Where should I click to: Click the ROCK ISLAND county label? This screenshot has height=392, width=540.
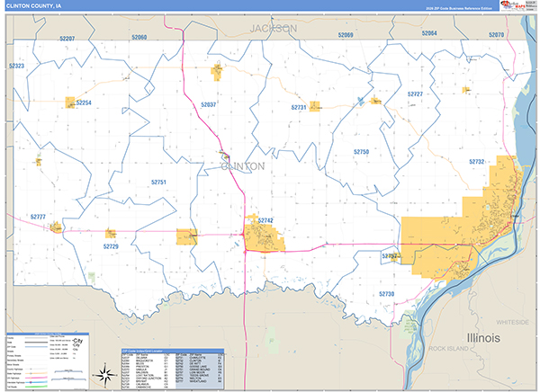[x=448, y=349]
